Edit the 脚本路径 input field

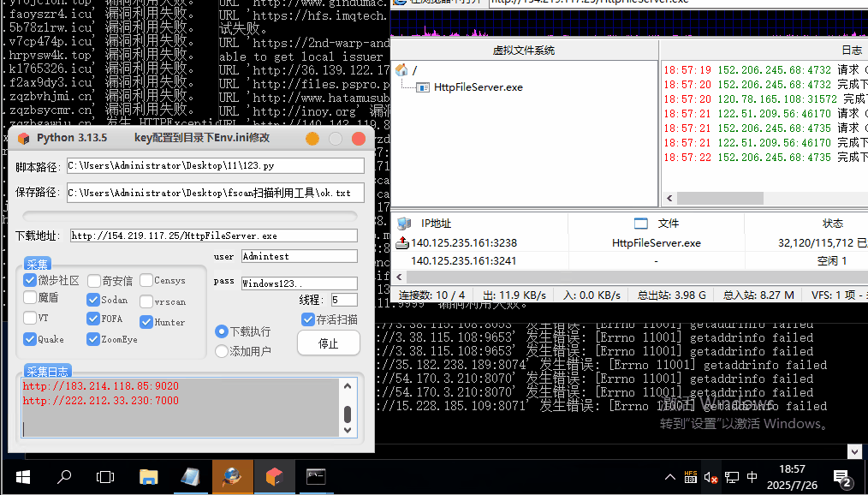(x=216, y=165)
